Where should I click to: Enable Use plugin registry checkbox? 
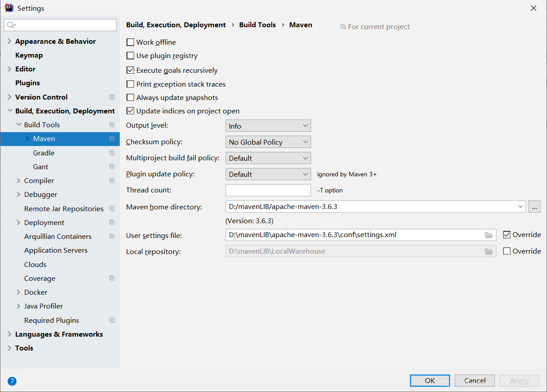click(130, 56)
